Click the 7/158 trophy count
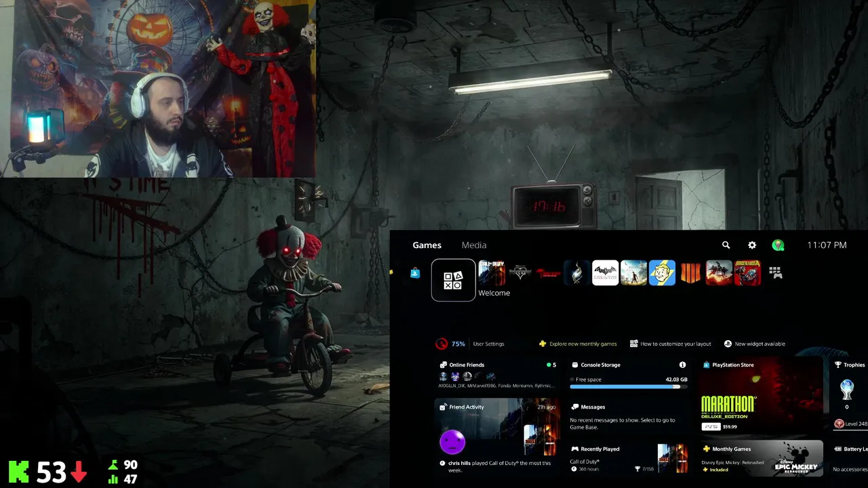868x488 pixels. point(647,469)
